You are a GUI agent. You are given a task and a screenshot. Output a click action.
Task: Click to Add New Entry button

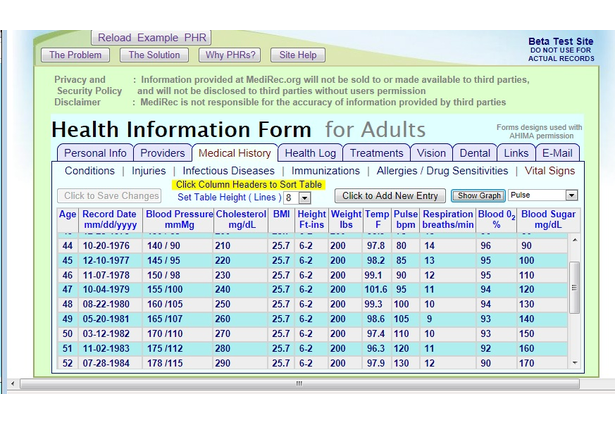pos(389,196)
